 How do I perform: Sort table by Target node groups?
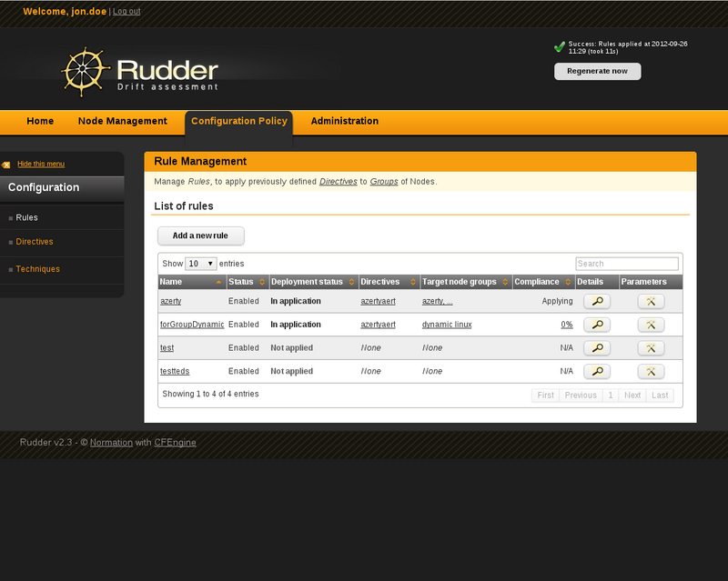click(x=466, y=282)
